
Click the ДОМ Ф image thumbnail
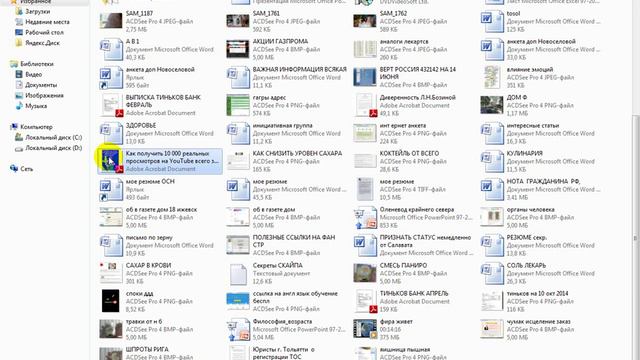click(492, 105)
